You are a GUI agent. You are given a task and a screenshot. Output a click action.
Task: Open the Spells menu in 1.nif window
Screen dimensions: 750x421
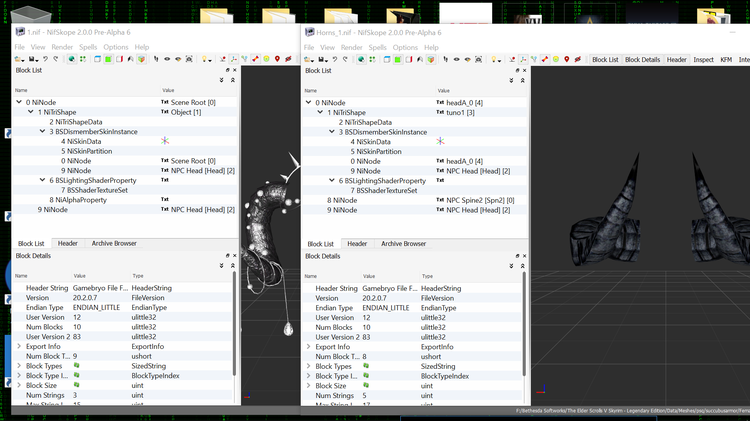pos(88,47)
